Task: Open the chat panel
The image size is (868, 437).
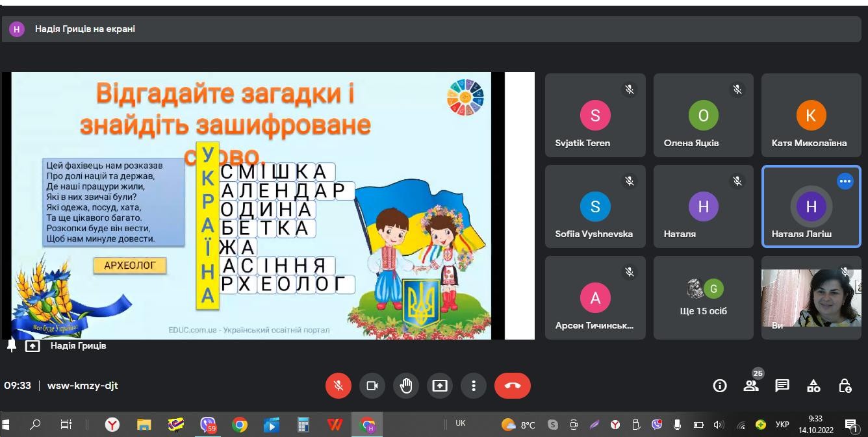Action: (x=782, y=386)
